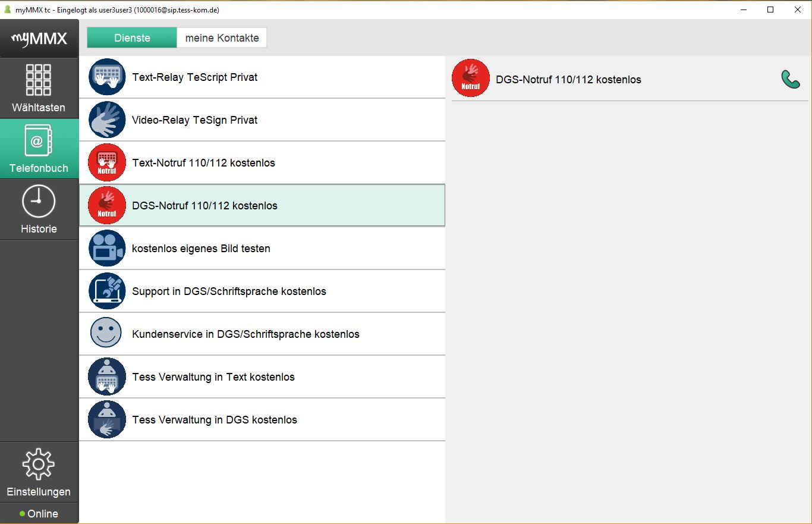Click the Kundenservice smiley icon

(x=106, y=332)
